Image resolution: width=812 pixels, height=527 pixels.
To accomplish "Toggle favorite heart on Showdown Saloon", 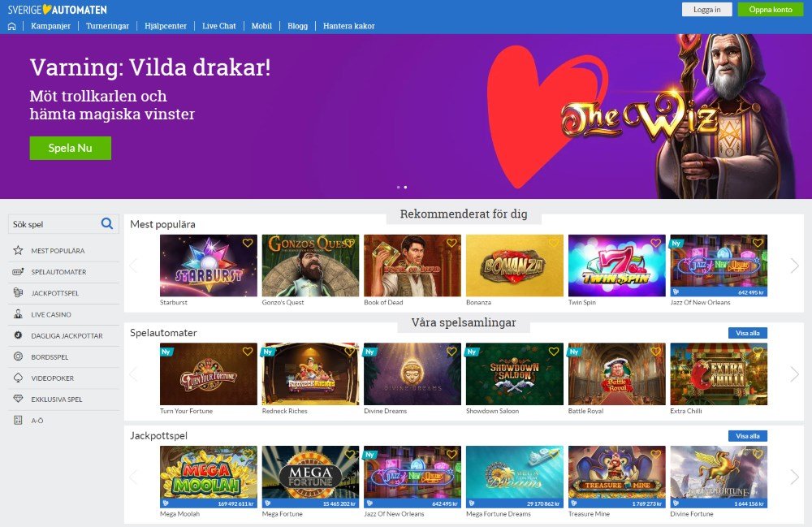I will click(554, 352).
